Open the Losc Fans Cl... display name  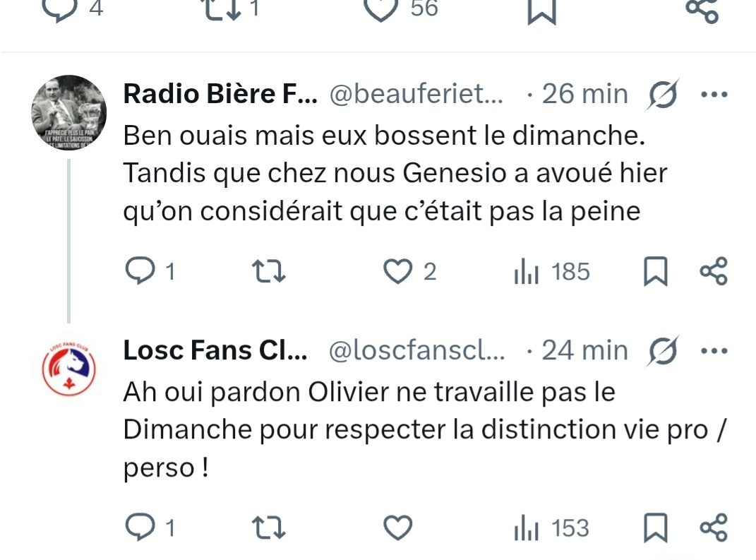(215, 350)
